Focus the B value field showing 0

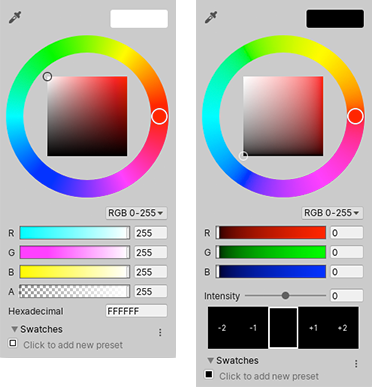(x=347, y=272)
